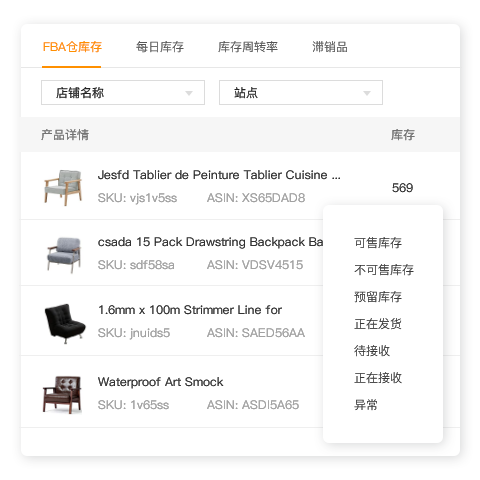The width and height of the screenshot is (480, 480).
Task: Open the black sofa chair thumbnail
Action: coord(65,323)
